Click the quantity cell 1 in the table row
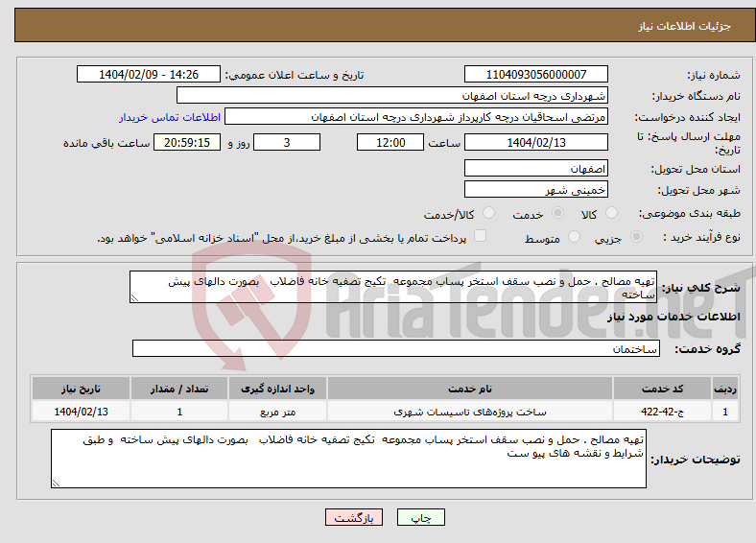The height and width of the screenshot is (543, 756). click(x=178, y=412)
